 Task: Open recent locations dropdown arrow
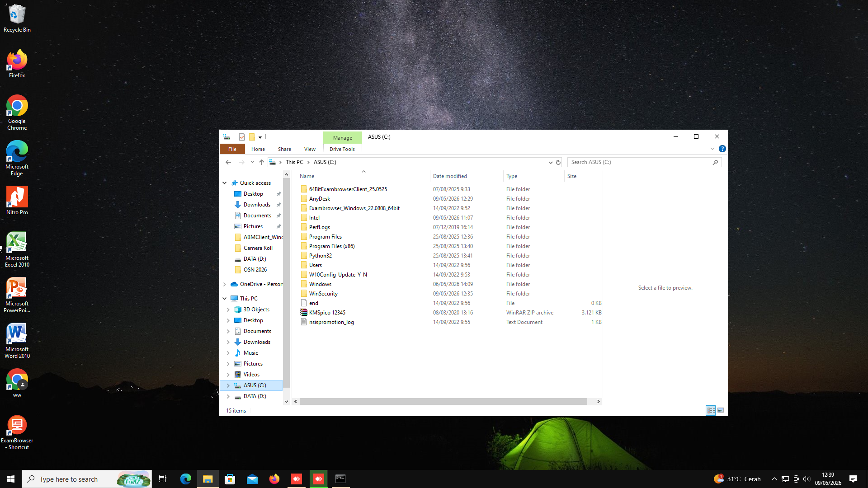coord(252,162)
